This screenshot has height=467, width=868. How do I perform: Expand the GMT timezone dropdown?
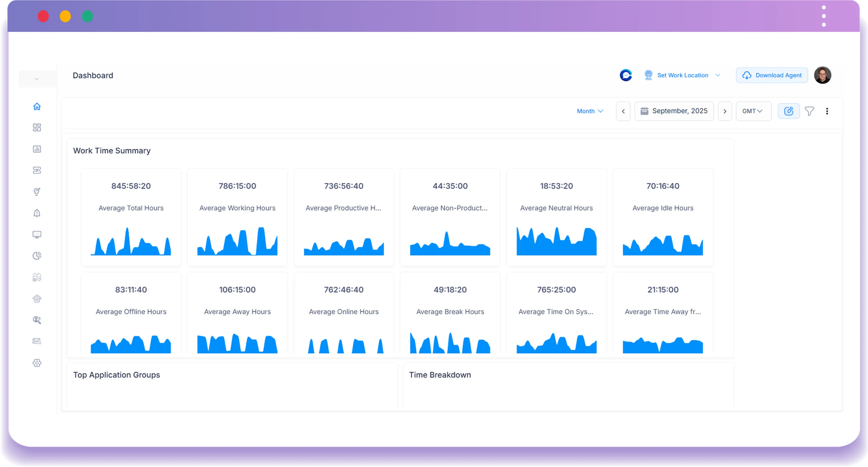point(753,111)
